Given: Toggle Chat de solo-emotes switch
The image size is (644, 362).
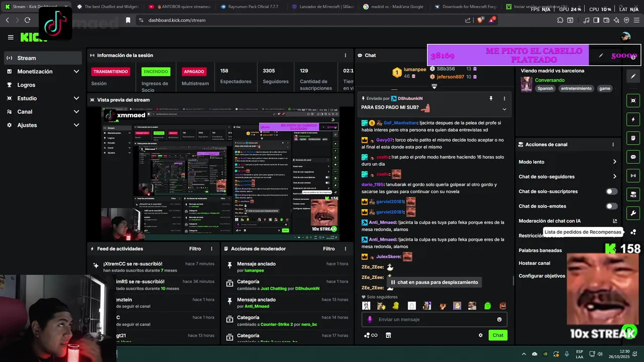Looking at the screenshot, I should tap(612, 206).
